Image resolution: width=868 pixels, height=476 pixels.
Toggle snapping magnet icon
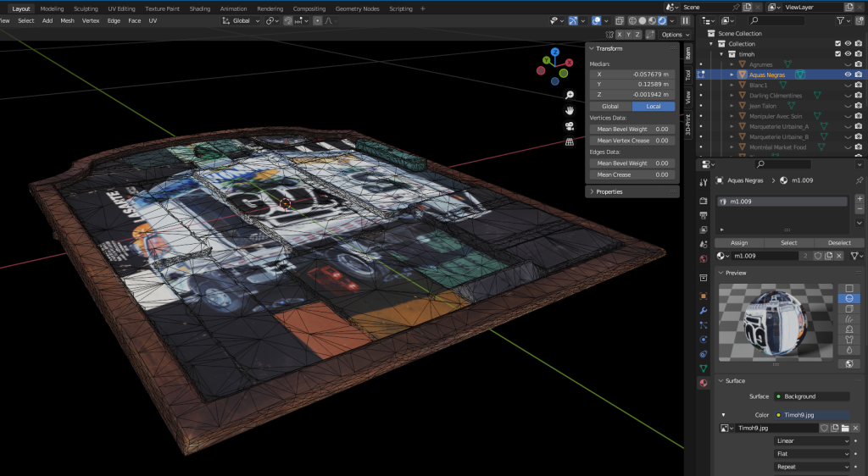[288, 20]
